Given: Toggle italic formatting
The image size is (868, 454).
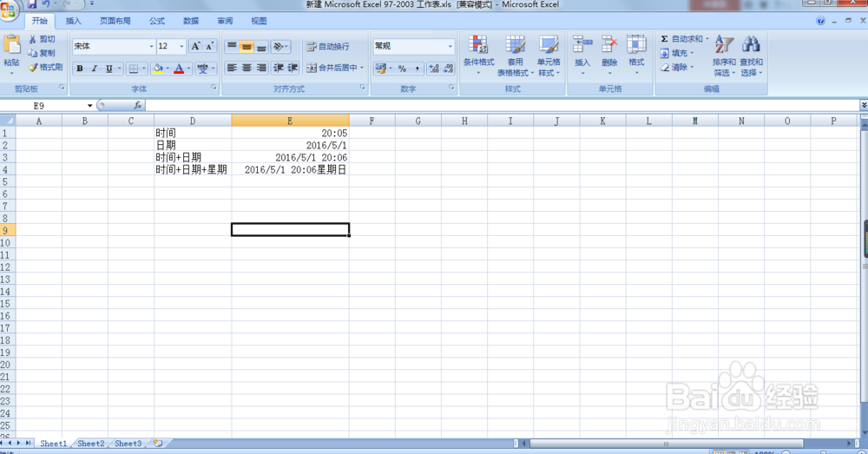Looking at the screenshot, I should (94, 69).
